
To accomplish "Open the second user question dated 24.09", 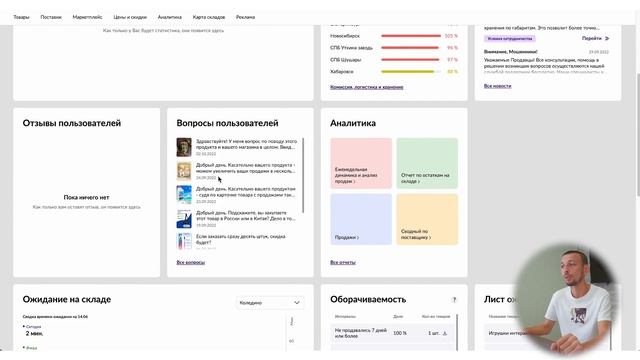I will pos(245,168).
